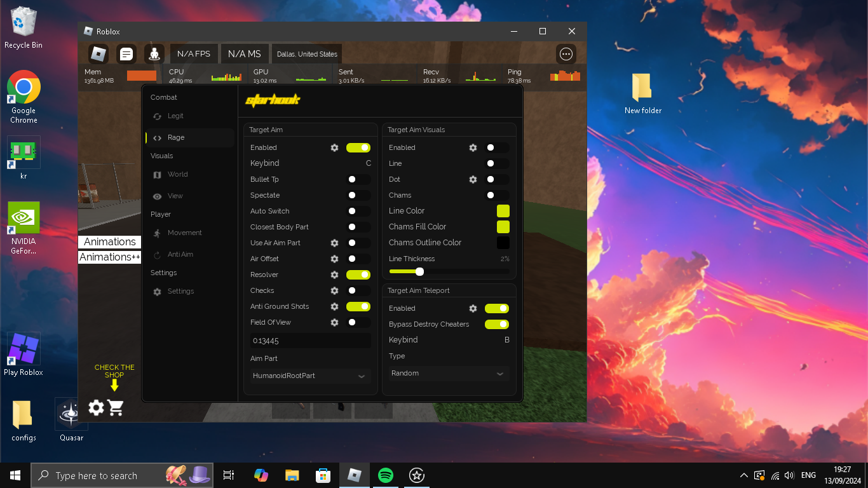Show hidden system tray icons chevron
868x488 pixels.
[744, 475]
